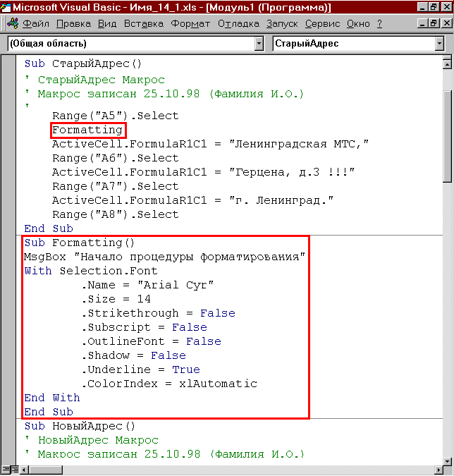The image size is (454, 476).
Task: Click the ".Underline = True" line
Action: click(141, 370)
